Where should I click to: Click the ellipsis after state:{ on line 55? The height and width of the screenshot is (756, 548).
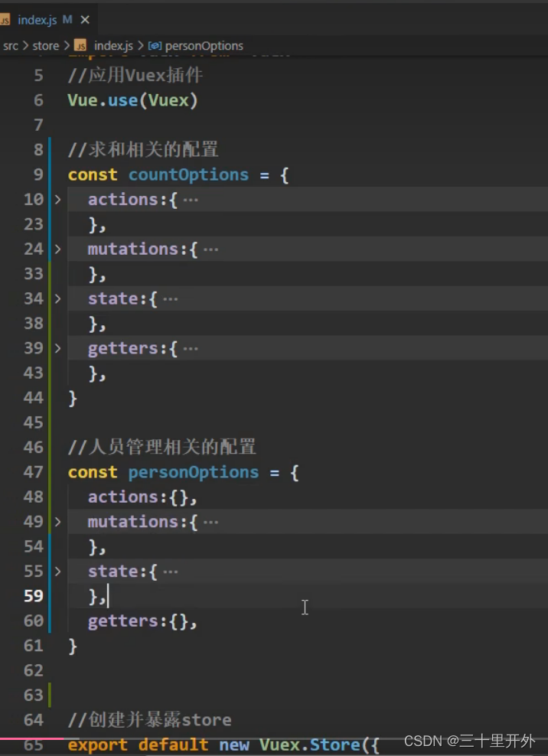click(170, 572)
